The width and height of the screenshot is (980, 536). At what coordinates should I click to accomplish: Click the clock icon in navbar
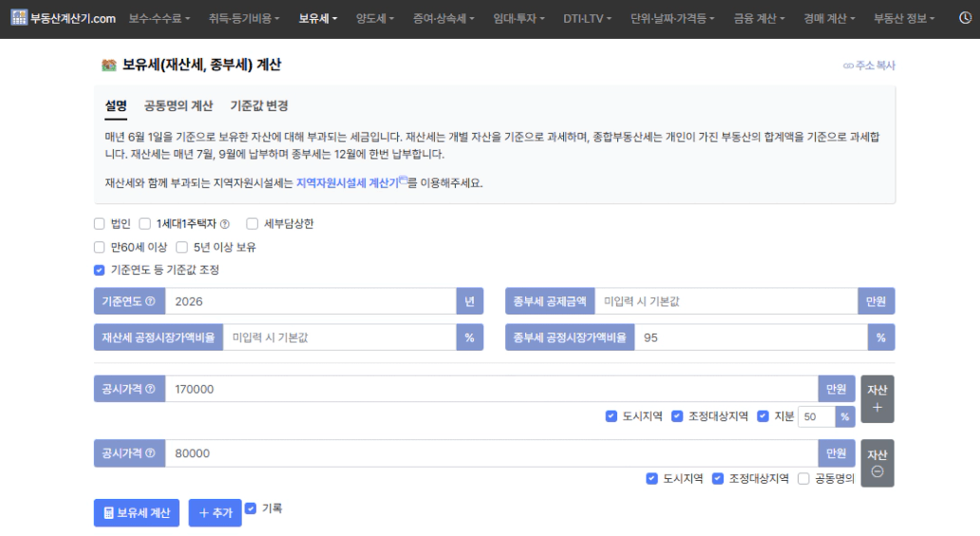click(x=965, y=19)
